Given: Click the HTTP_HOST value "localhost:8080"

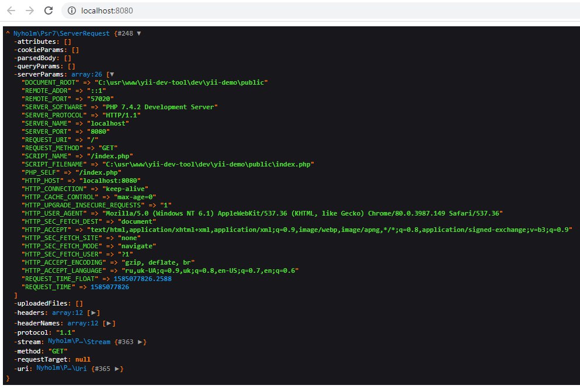Looking at the screenshot, I should 110,181.
